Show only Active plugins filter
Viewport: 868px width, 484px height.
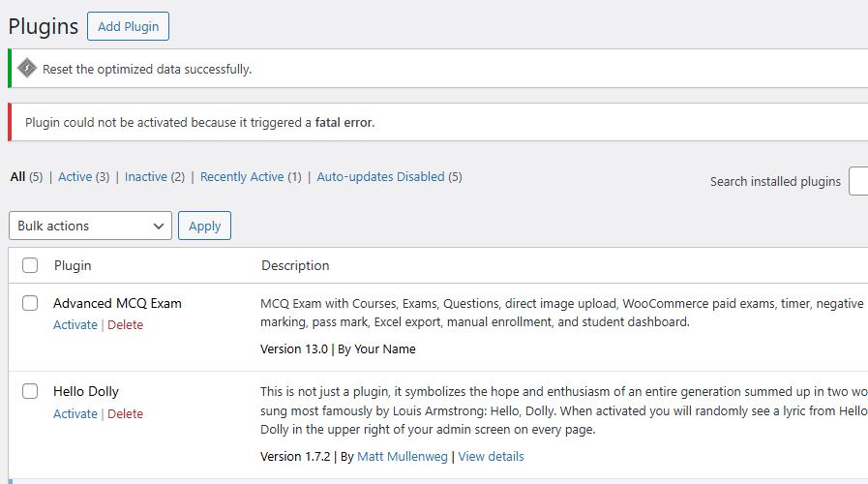pyautogui.click(x=75, y=176)
